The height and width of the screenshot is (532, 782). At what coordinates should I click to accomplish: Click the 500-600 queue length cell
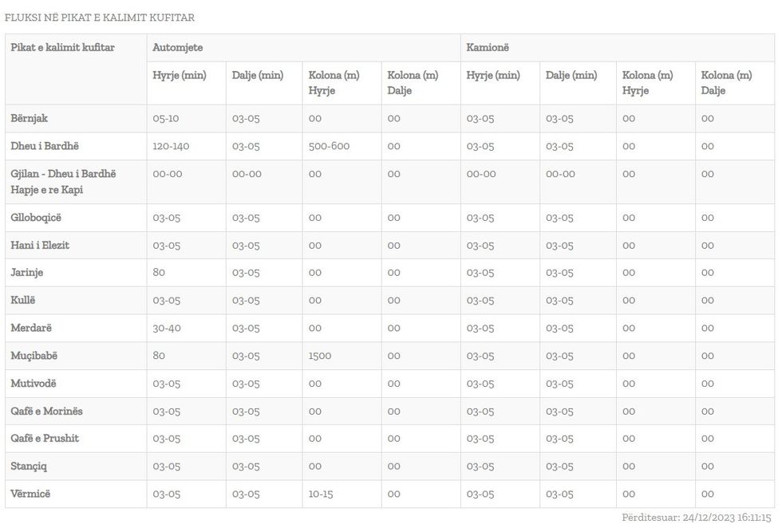click(x=329, y=147)
